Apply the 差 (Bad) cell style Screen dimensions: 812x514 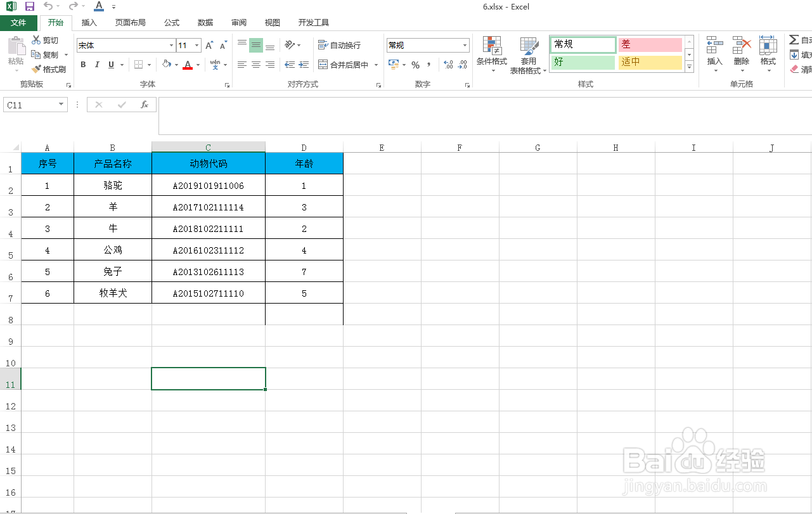650,44
